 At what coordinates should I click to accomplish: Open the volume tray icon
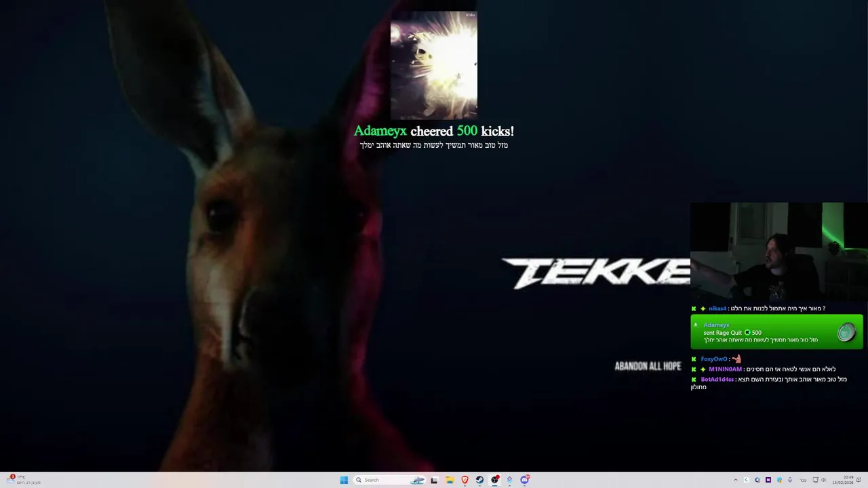click(x=824, y=480)
